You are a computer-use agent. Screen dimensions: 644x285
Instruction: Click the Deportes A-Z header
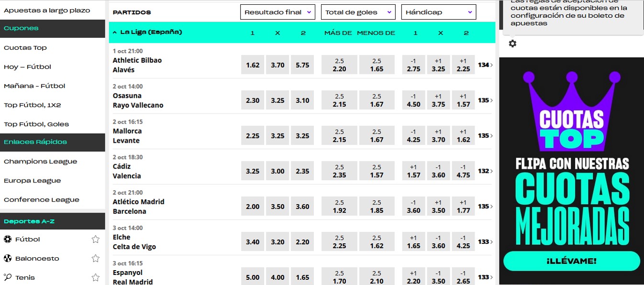coord(53,221)
